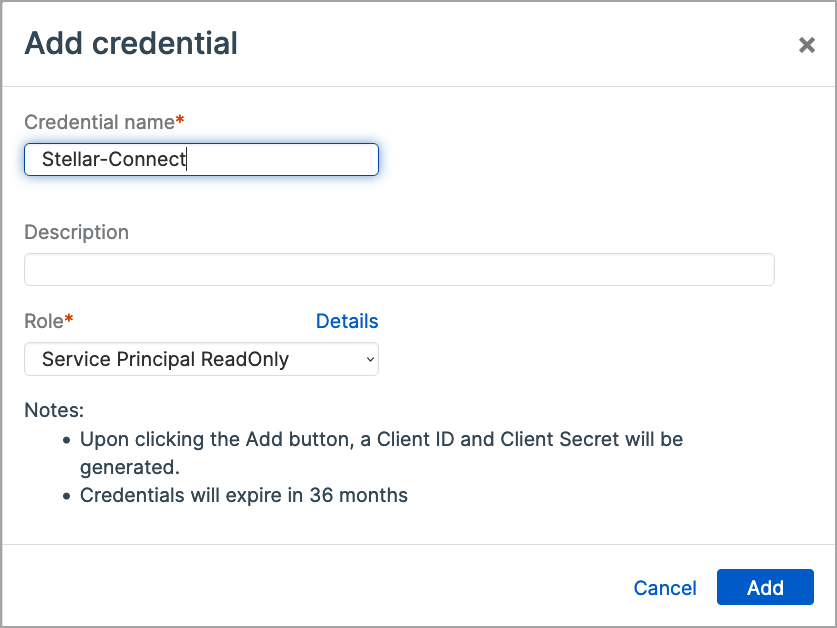This screenshot has width=837, height=628.
Task: Open the role Details link
Action: (347, 321)
